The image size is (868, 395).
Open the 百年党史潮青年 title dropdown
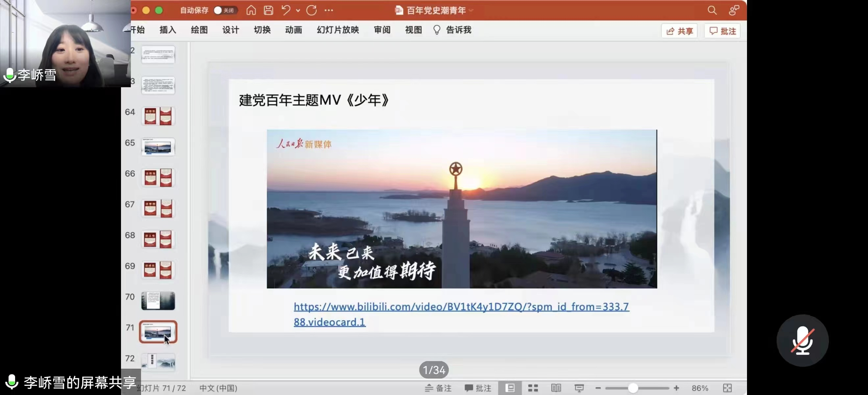pos(471,11)
